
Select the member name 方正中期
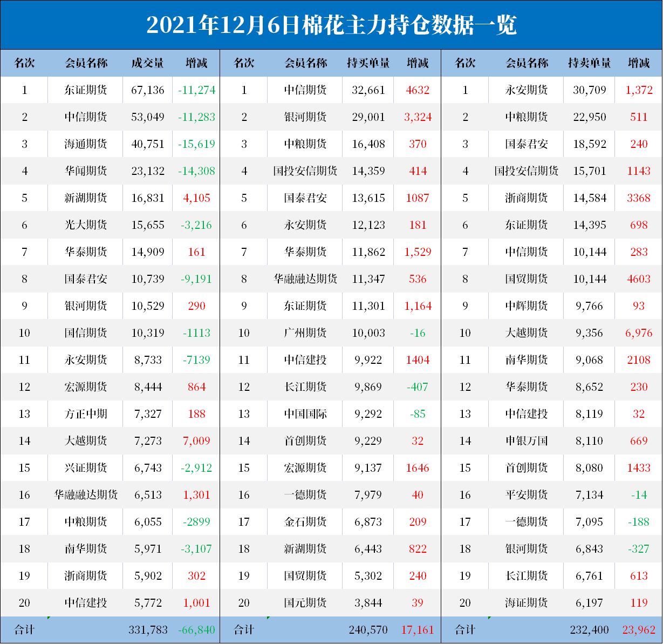coord(86,414)
